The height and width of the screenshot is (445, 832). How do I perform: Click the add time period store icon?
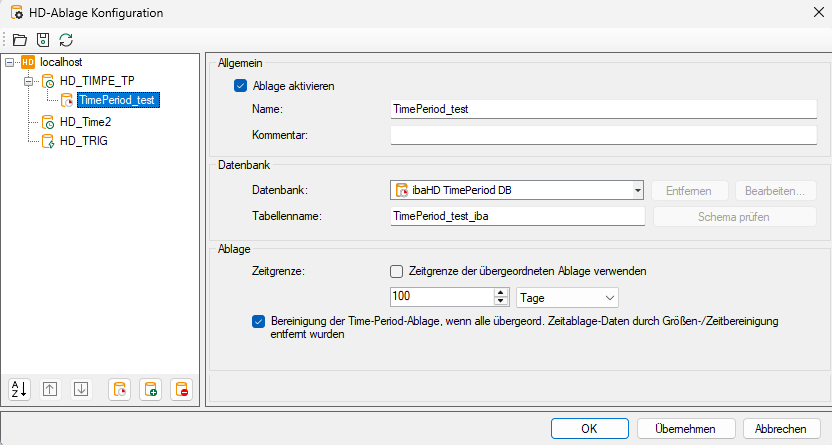[119, 389]
